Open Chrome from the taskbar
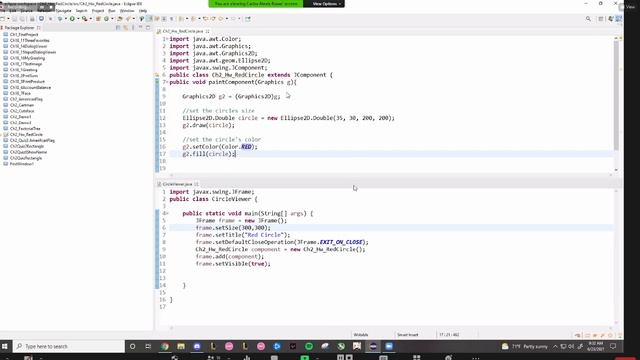This screenshot has height=360, width=640. pyautogui.click(x=165, y=346)
